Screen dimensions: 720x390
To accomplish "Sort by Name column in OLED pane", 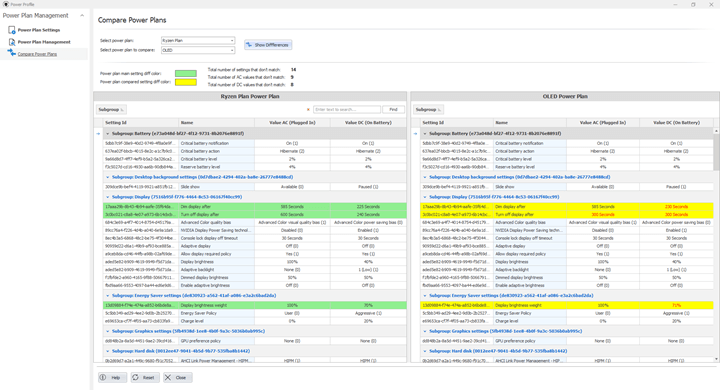I will point(530,123).
